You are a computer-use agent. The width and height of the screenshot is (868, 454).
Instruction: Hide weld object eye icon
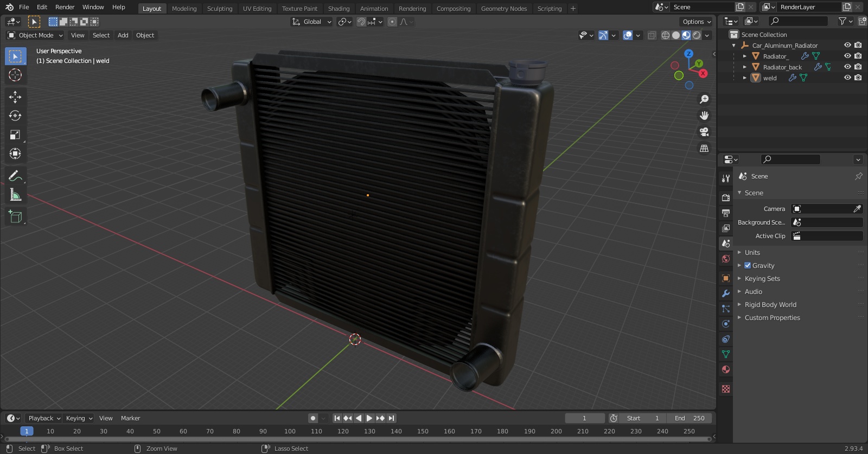tap(847, 78)
